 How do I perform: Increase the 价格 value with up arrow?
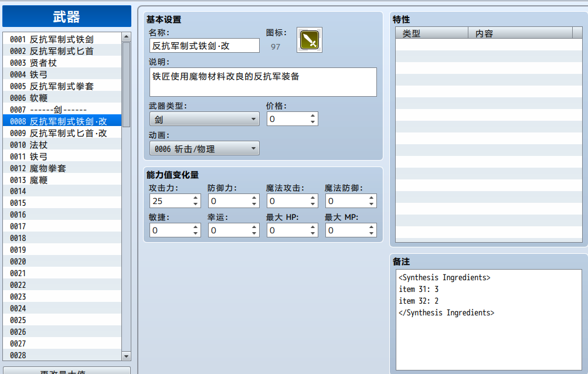pyautogui.click(x=312, y=116)
